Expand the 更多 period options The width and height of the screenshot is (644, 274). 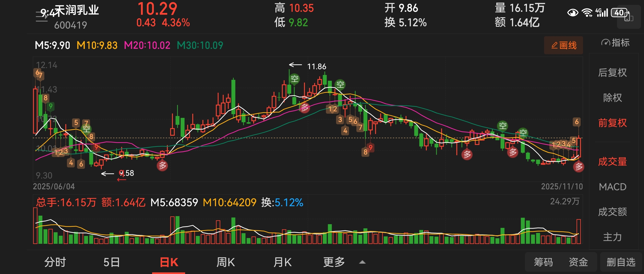pos(334,262)
